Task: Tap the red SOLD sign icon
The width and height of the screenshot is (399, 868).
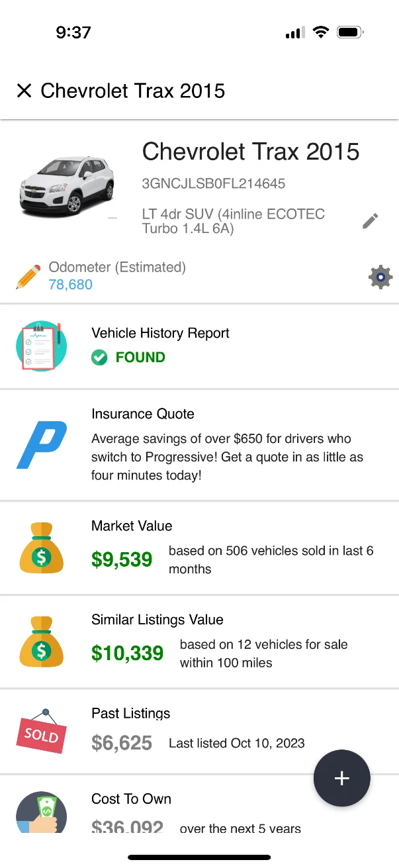Action: click(41, 732)
